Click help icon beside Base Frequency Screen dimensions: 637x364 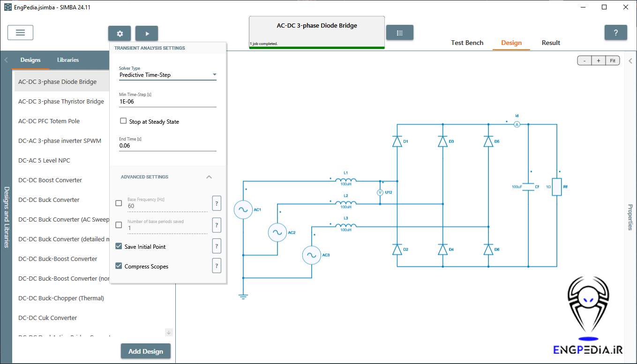(x=217, y=204)
